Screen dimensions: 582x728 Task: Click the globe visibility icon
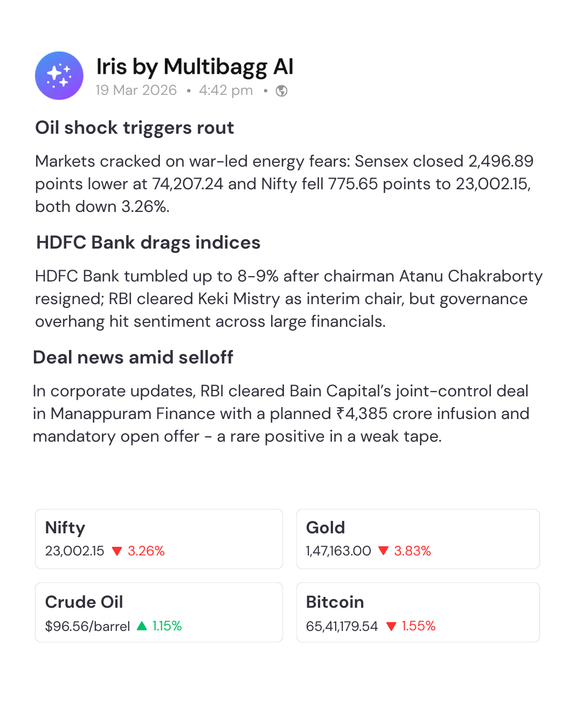point(281,91)
